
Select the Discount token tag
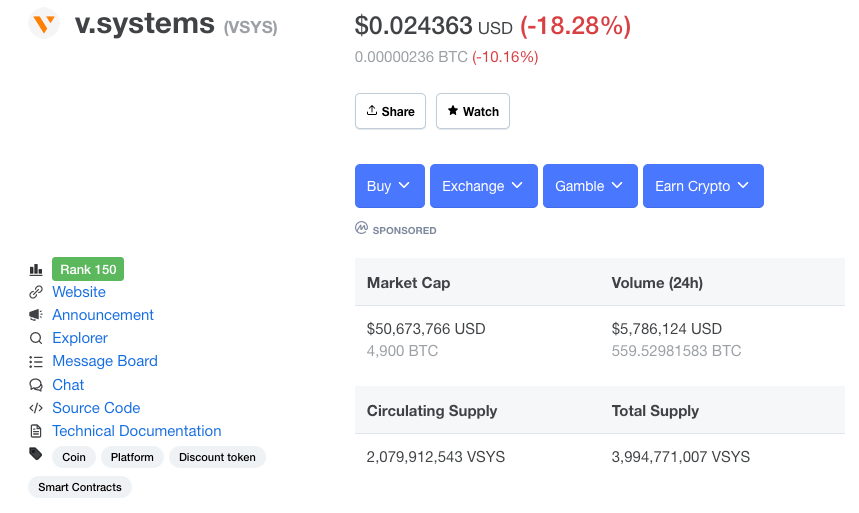pyautogui.click(x=217, y=457)
